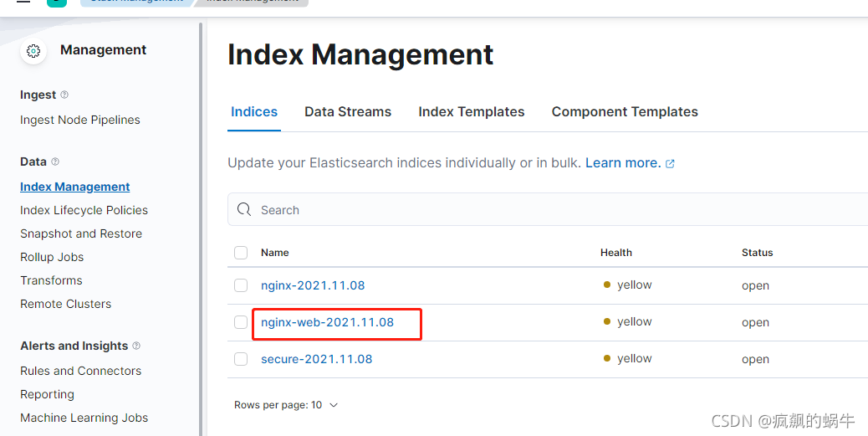This screenshot has width=868, height=436.
Task: Click the yellow health dot for nginx-2021.11.08
Action: pos(607,285)
